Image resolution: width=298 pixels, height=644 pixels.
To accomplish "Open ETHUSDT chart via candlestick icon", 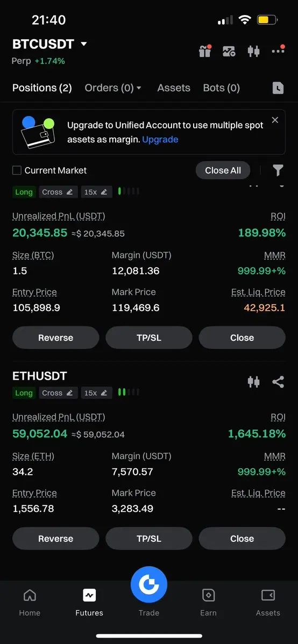I will coord(253,382).
